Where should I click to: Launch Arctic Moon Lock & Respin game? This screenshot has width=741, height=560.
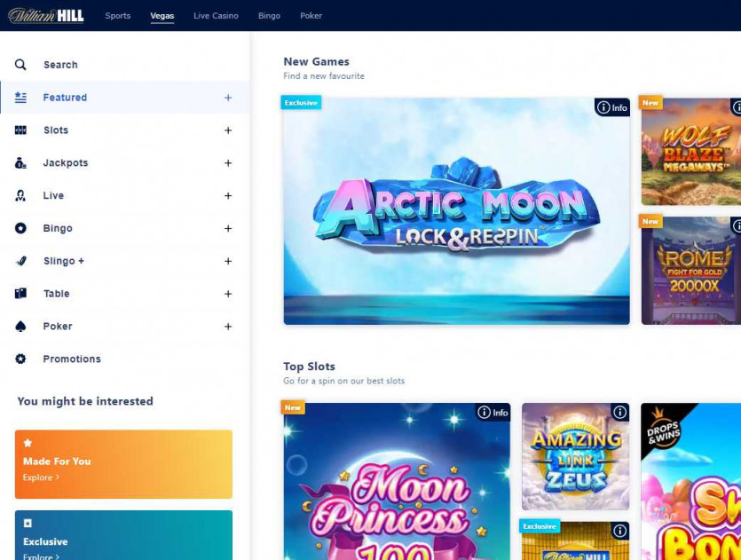(456, 211)
